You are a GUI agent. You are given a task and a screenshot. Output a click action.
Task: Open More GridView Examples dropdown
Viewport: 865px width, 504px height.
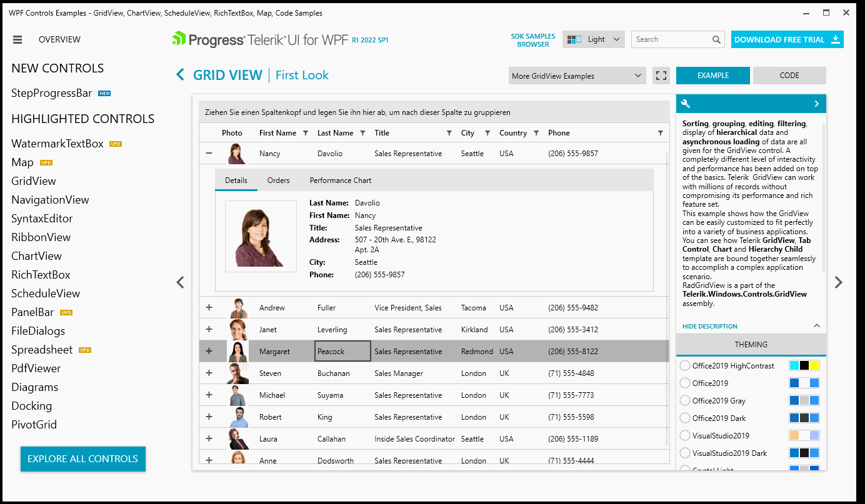click(x=577, y=76)
